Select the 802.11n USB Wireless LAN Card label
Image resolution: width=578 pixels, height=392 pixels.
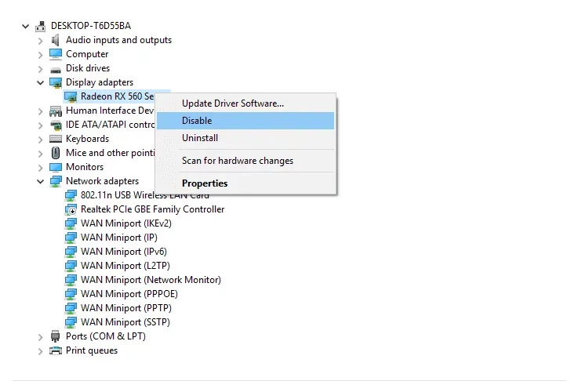(x=145, y=195)
